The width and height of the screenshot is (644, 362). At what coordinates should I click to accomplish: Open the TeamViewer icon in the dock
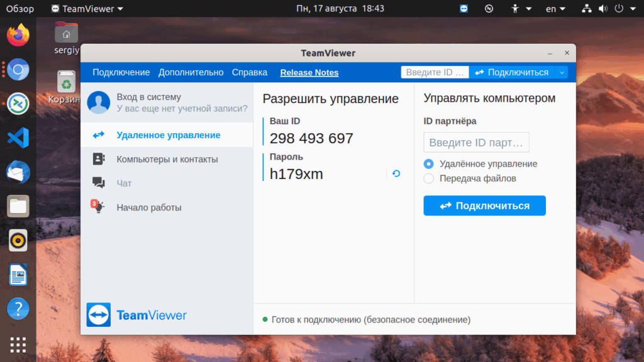point(18,104)
